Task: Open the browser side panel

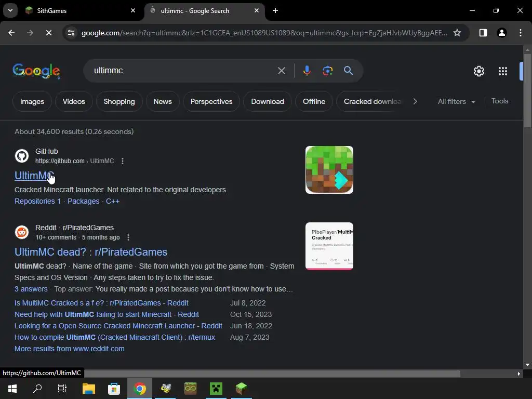Action: click(483, 33)
